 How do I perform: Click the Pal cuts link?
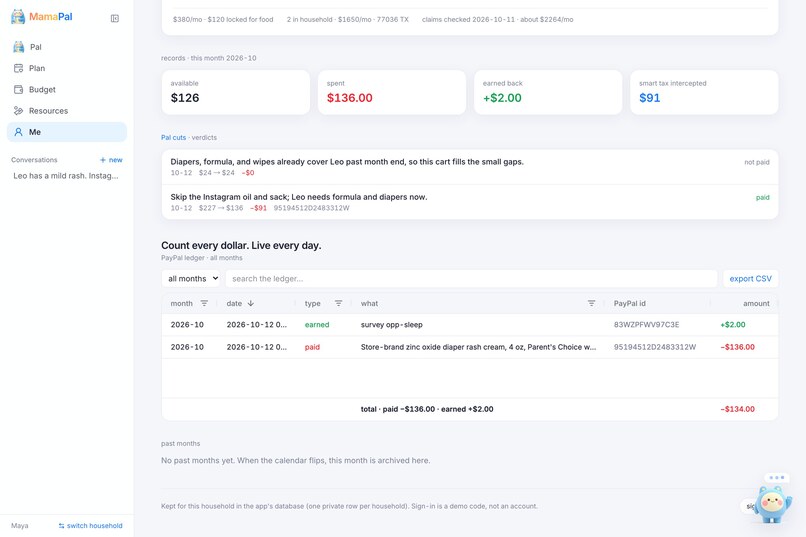tap(173, 138)
